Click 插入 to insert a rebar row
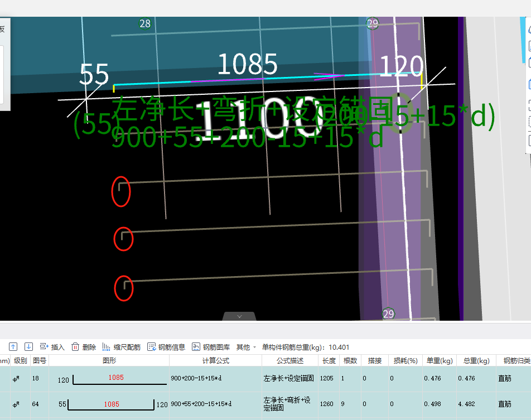 pyautogui.click(x=52, y=347)
